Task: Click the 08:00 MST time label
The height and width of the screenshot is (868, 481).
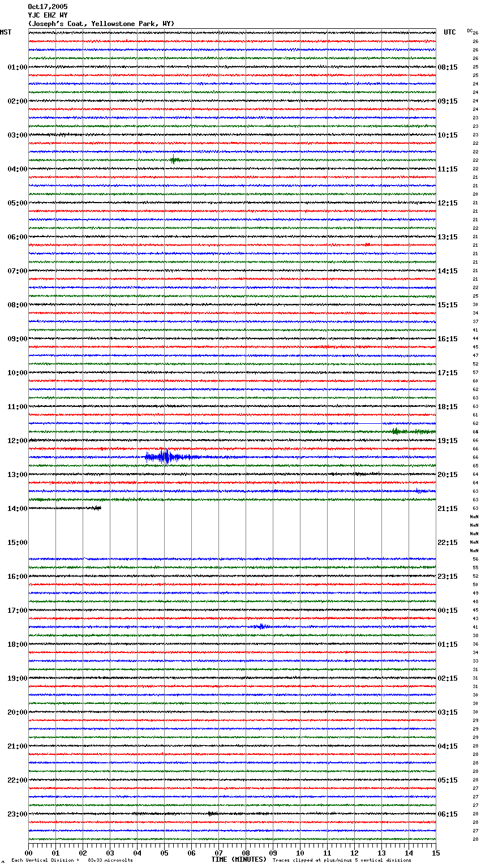Action: [x=18, y=305]
